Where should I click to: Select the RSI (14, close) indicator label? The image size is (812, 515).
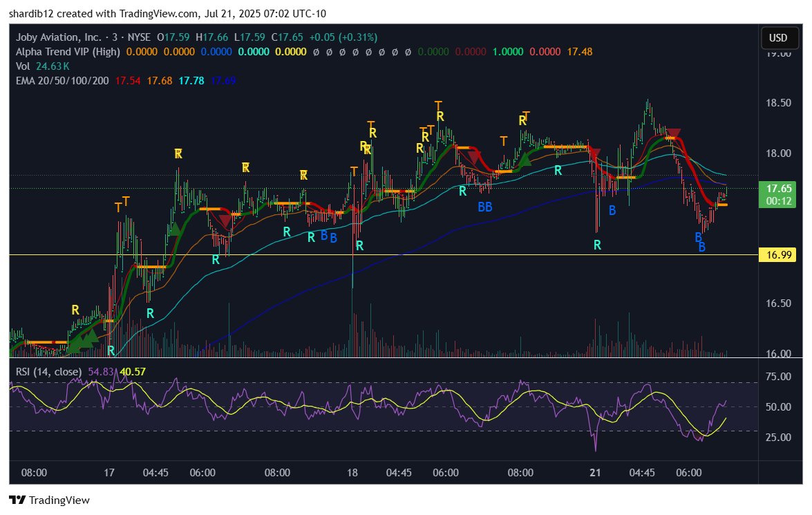point(48,371)
